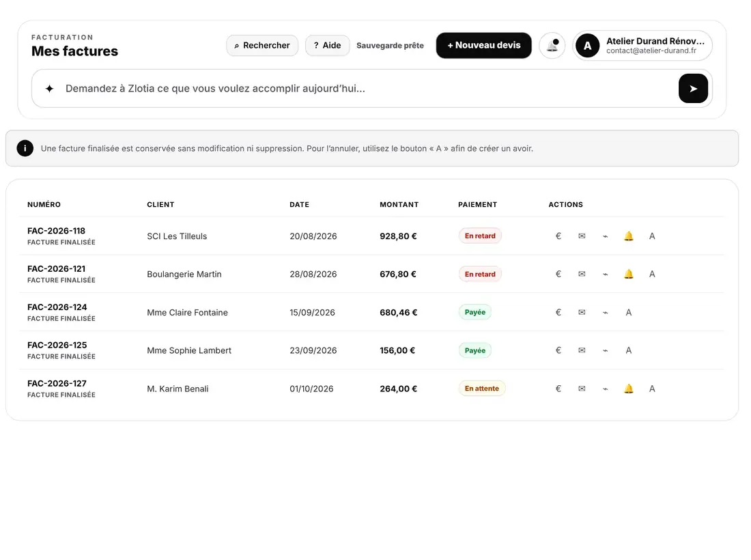Viewport: 751px width, 560px height.
Task: Click the date 01/10/2026
Action: click(311, 389)
